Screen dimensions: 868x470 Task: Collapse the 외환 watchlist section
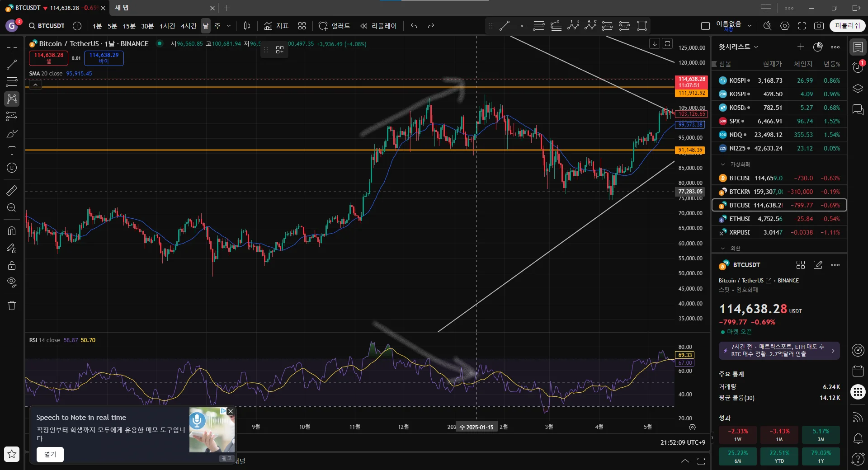click(722, 249)
